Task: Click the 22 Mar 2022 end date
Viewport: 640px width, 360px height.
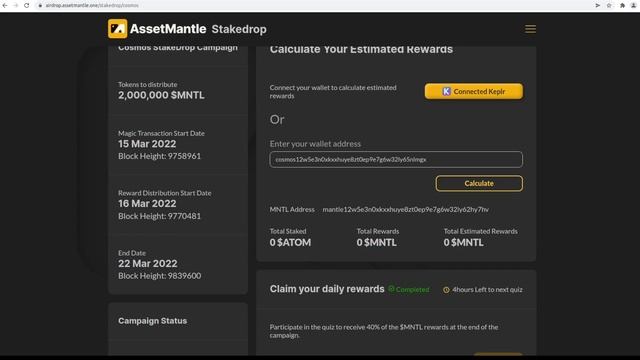Action: click(x=148, y=263)
